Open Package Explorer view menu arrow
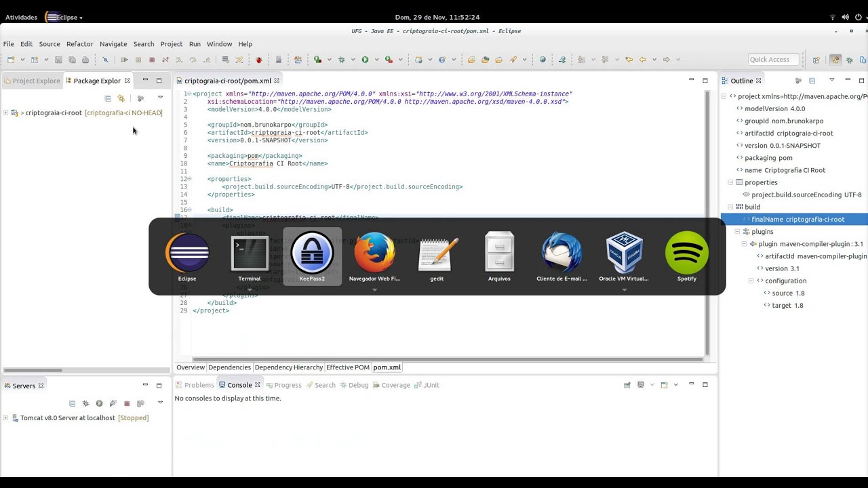Screen dimensions: 868x488 pyautogui.click(x=161, y=98)
